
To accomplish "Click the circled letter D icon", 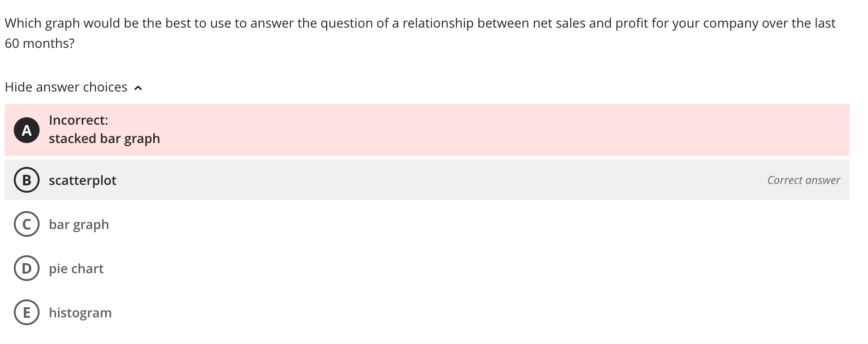I will click(26, 269).
